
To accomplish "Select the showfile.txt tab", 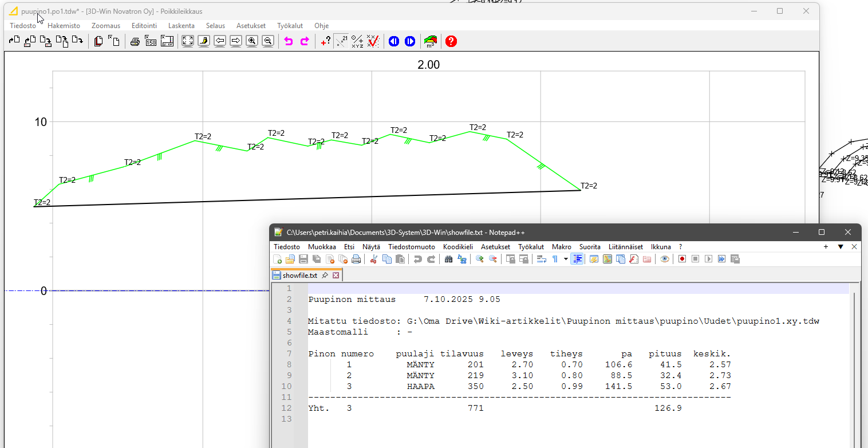I will [x=299, y=276].
